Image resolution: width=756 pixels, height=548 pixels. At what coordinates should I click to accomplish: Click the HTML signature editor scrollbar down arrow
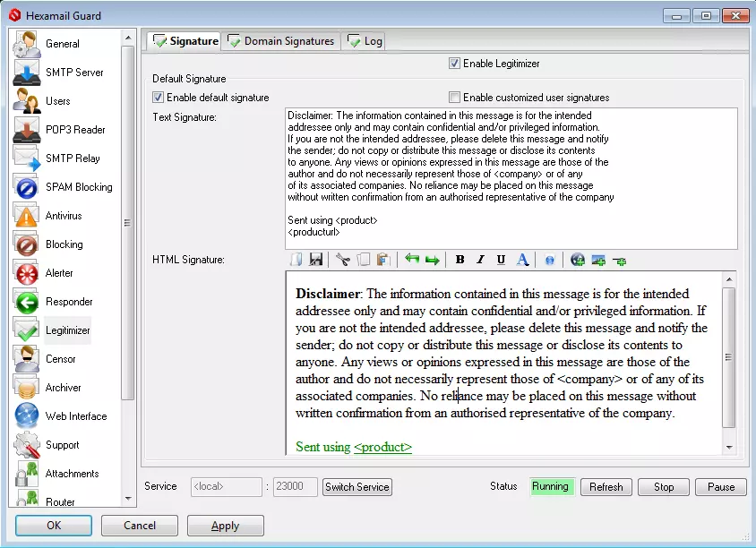[729, 447]
